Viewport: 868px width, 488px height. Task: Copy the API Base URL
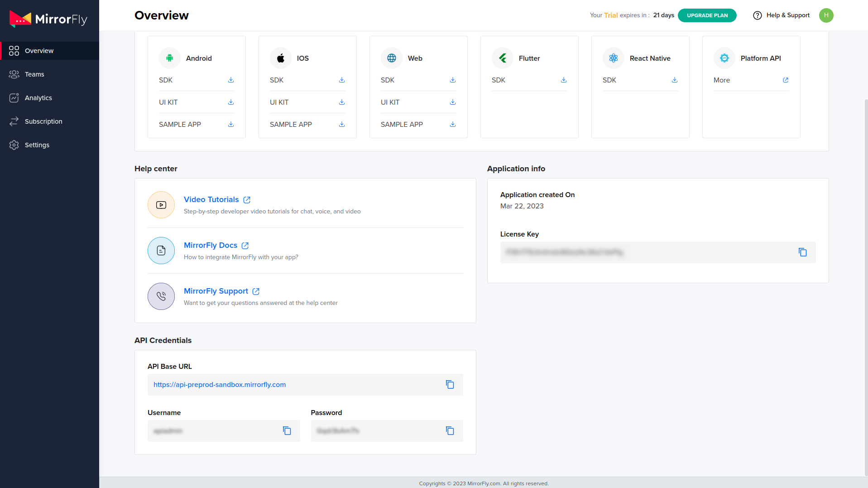[x=450, y=385]
